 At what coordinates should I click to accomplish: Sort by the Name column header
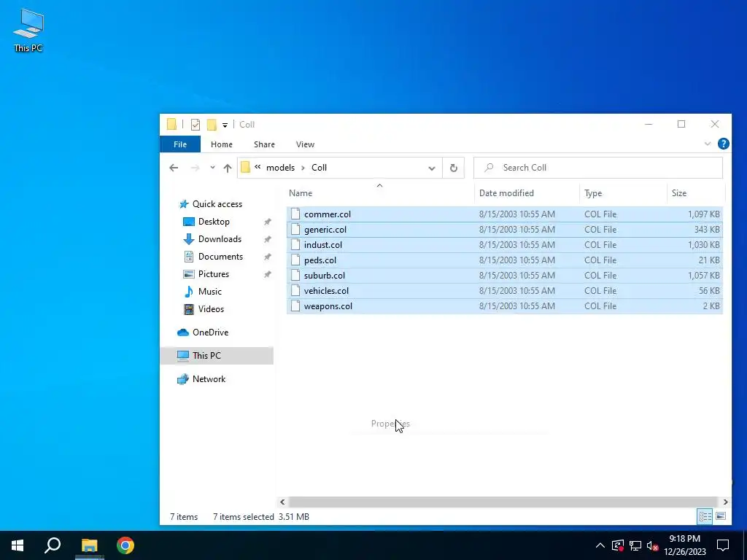tap(379, 192)
